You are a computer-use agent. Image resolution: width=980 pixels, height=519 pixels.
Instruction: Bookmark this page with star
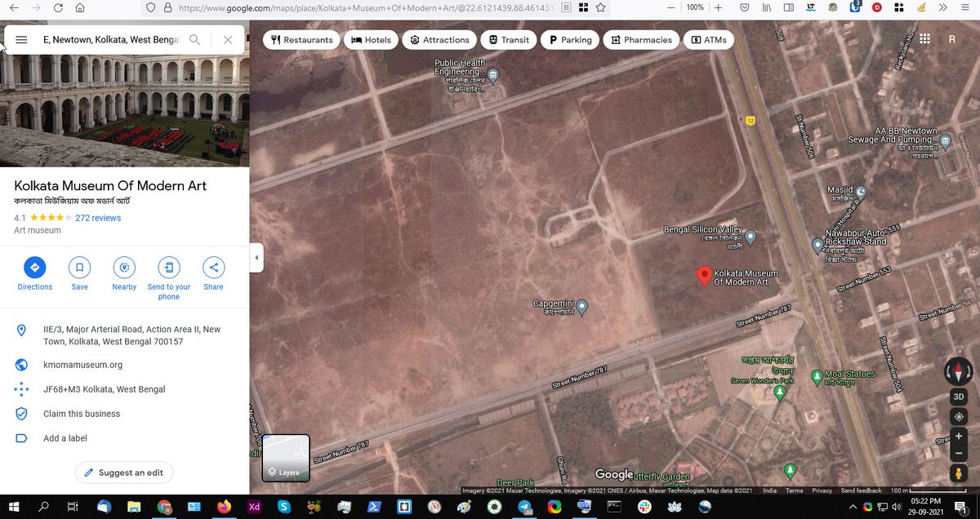pos(601,7)
